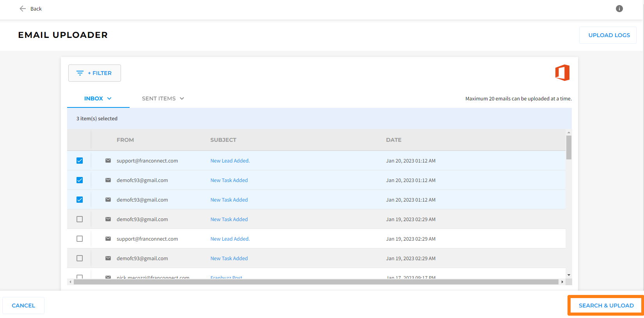Click envelope icon for first support@franconnect.com email
The height and width of the screenshot is (318, 644).
tap(108, 161)
